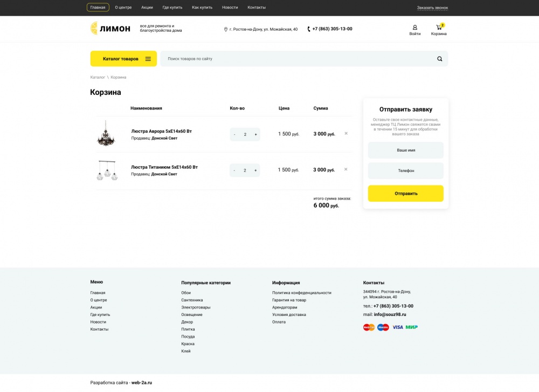Click the Visa payment icon

[x=398, y=327]
